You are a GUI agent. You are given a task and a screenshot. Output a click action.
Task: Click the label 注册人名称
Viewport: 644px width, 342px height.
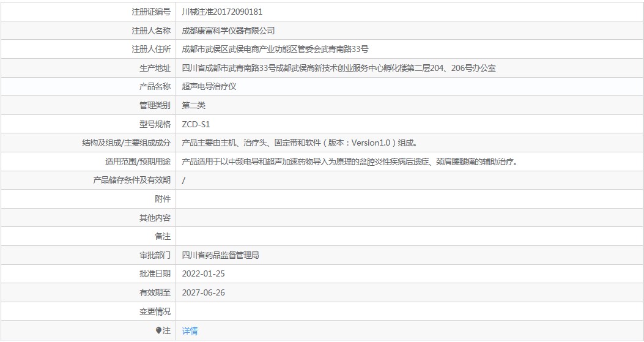coord(150,31)
